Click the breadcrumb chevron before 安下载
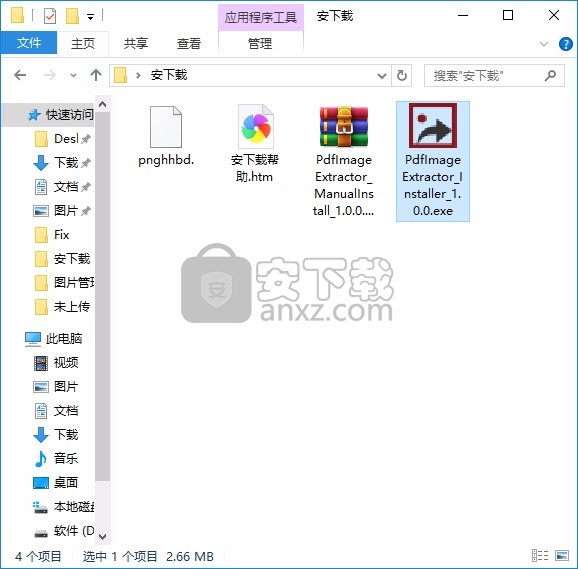 (138, 76)
